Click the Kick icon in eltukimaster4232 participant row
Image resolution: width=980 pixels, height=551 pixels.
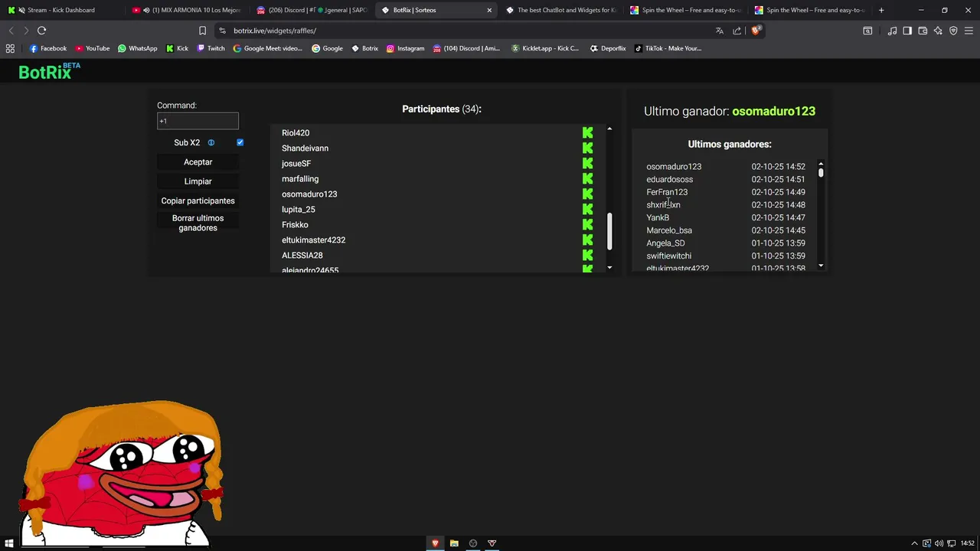click(x=587, y=240)
